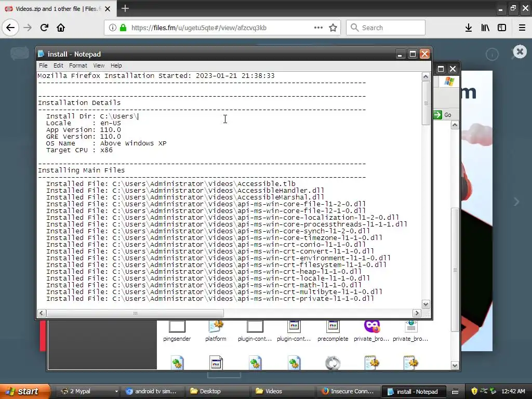
Task: Go back with the browser Back arrow
Action: point(10,28)
